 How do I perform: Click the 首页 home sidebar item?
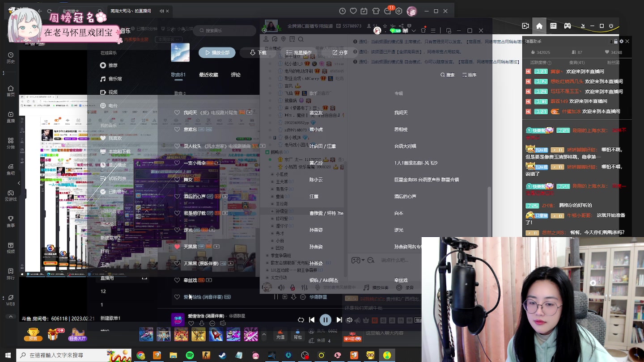[10, 91]
